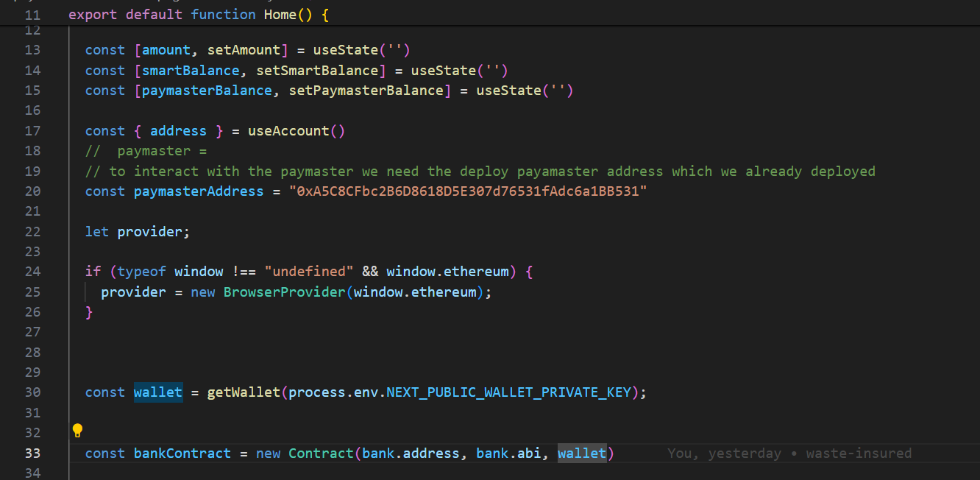Open the lightbulb quick fix actions
980x480 pixels.
[x=77, y=431]
